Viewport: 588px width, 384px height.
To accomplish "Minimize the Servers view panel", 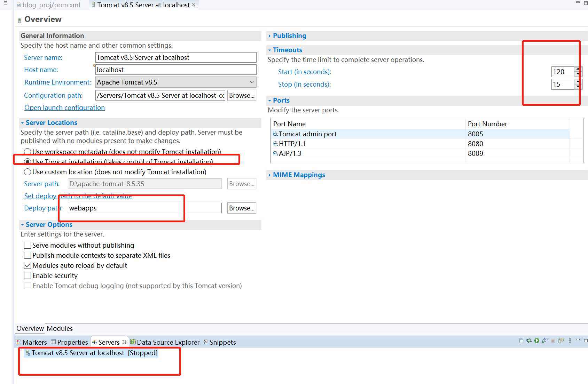I will click(x=578, y=340).
